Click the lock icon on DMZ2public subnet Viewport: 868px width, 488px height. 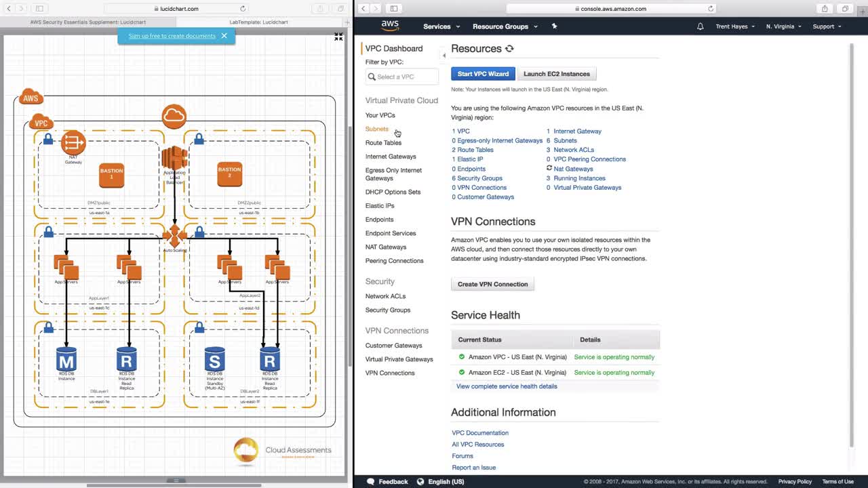tap(199, 139)
